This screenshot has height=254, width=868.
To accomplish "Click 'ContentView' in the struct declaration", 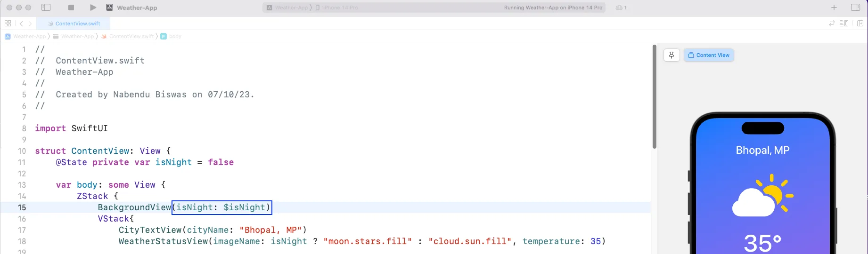I will (100, 151).
